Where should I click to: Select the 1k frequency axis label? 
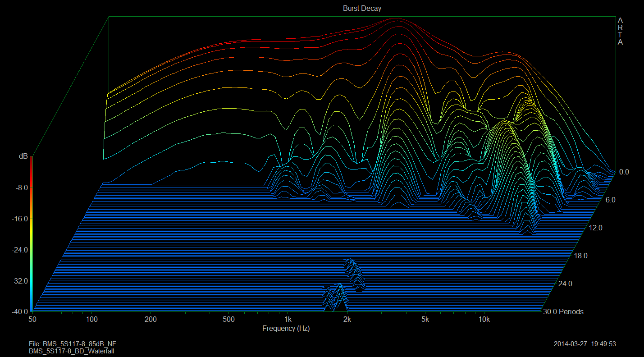coord(288,320)
